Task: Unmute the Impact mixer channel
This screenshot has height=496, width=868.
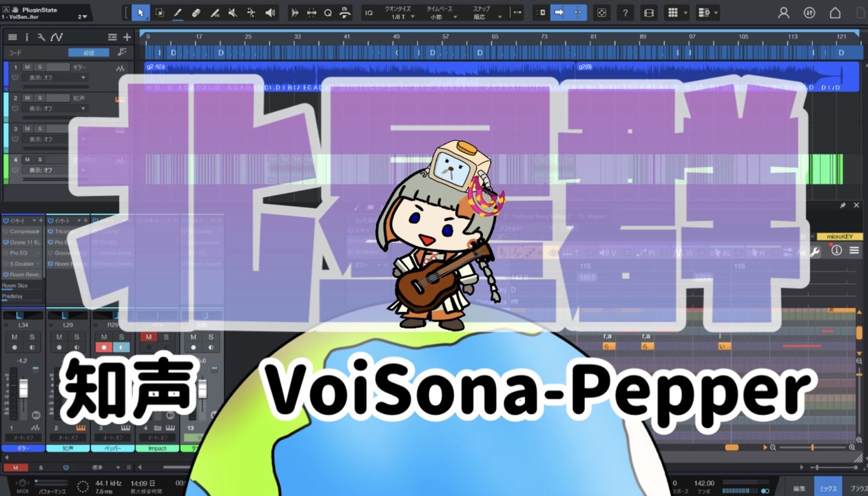Action: coord(148,337)
